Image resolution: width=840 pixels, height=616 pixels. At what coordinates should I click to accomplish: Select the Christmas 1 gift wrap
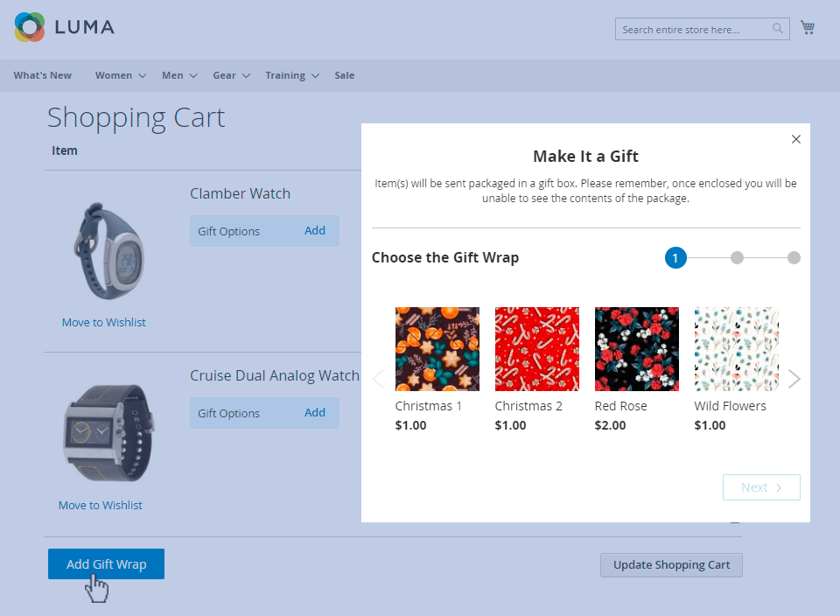(x=437, y=349)
